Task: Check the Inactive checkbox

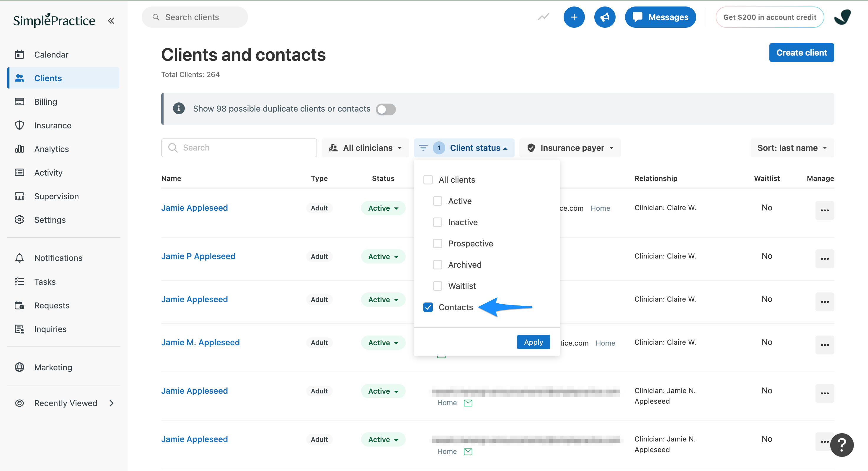Action: tap(437, 222)
